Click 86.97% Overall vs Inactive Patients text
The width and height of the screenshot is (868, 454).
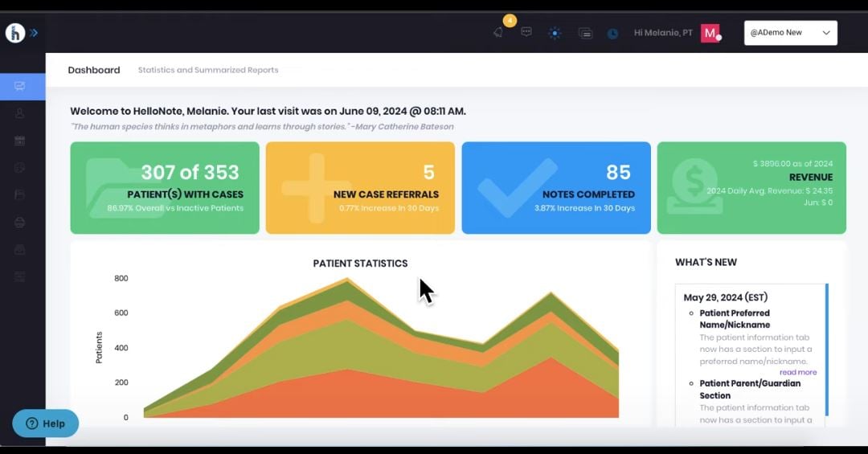(175, 208)
